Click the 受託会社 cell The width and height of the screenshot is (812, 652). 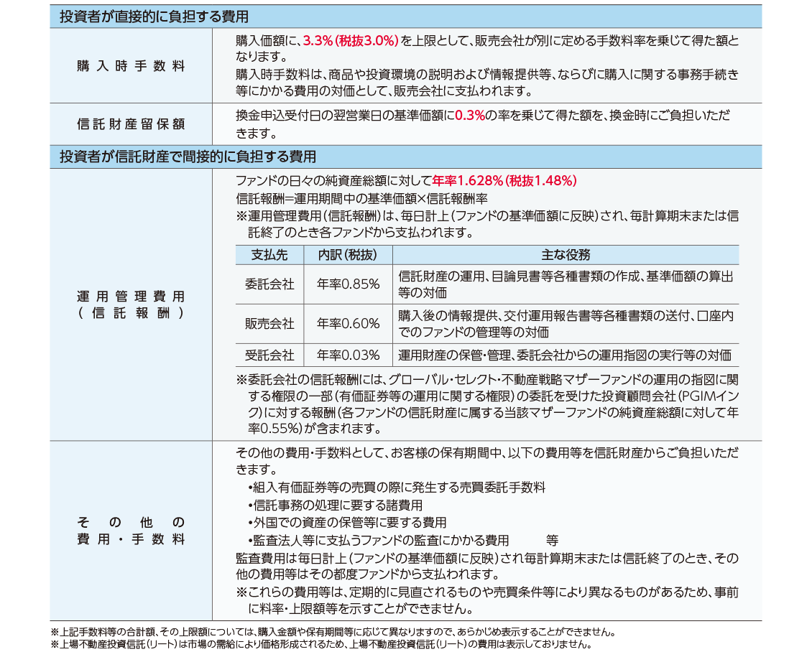[x=269, y=355]
